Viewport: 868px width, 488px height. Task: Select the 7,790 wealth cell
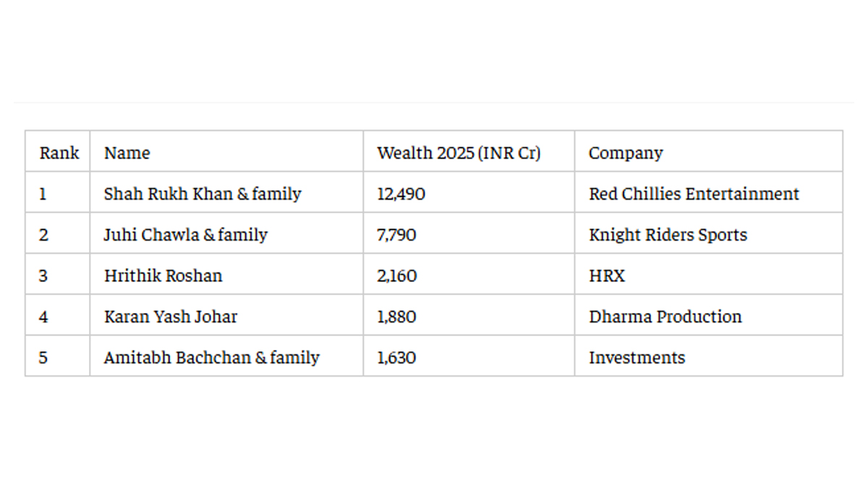(396, 235)
